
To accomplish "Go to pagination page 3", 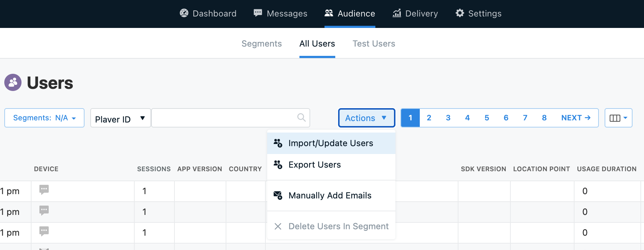I will [448, 118].
